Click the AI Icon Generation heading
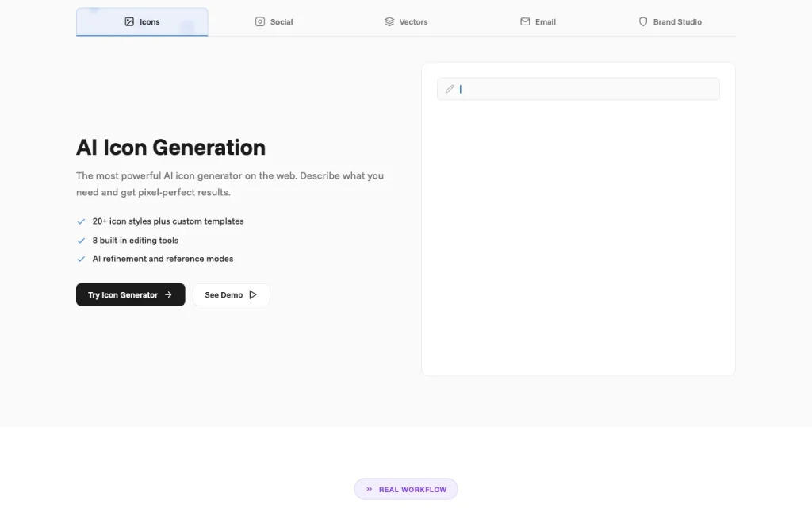This screenshot has height=508, width=812. [x=171, y=147]
